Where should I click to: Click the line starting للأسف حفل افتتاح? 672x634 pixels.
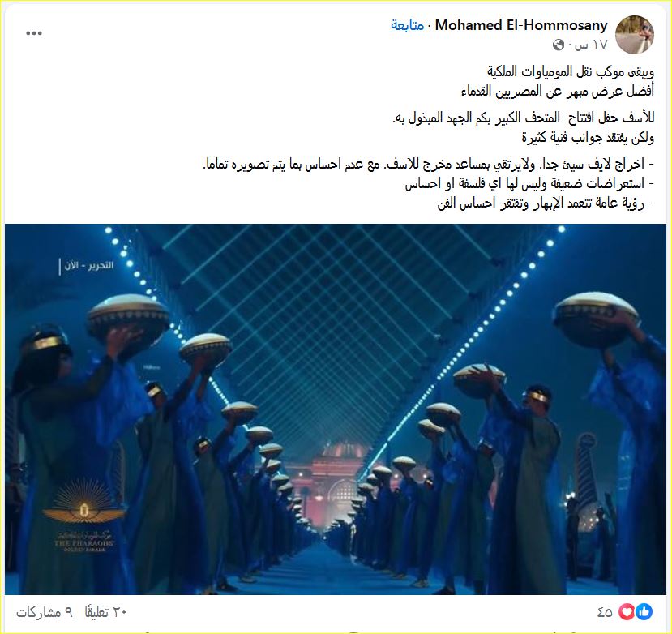[524, 118]
